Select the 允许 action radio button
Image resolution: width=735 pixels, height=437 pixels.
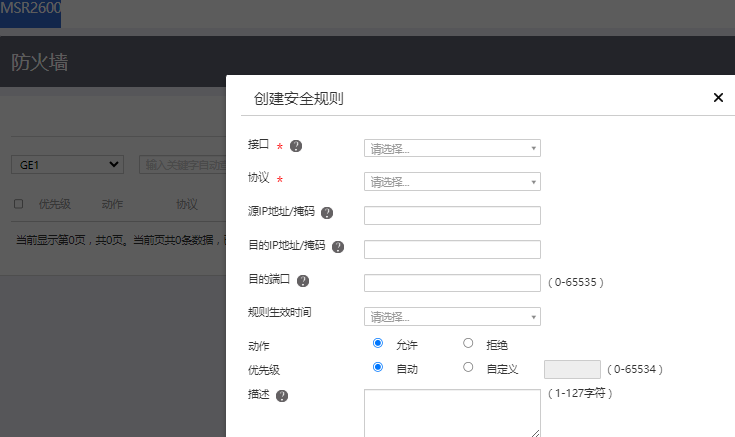(377, 343)
